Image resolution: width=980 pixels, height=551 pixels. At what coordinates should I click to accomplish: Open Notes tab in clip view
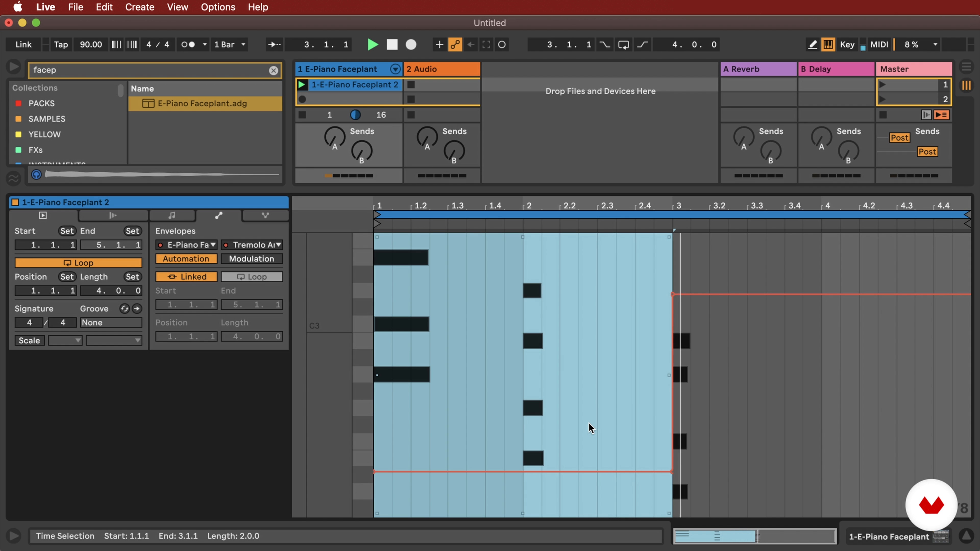(172, 216)
